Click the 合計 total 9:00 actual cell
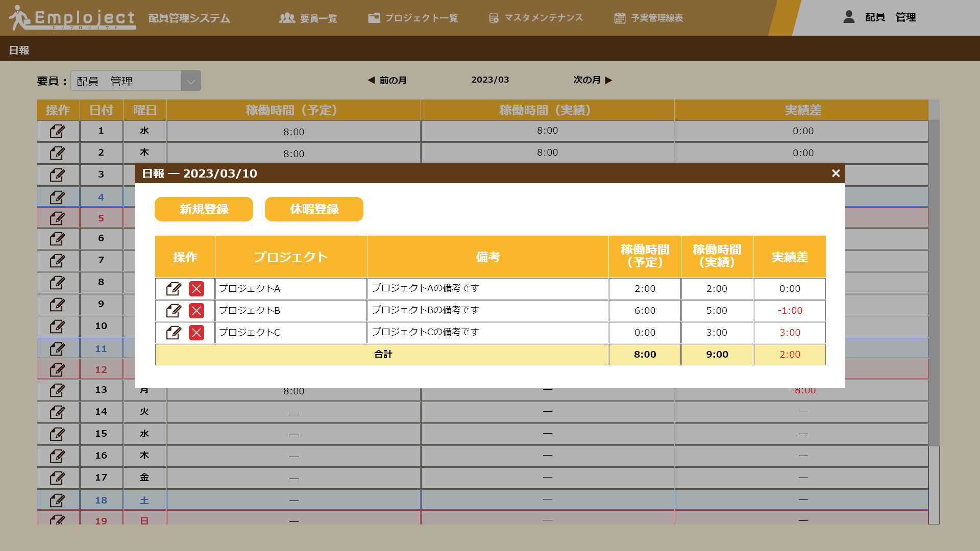The height and width of the screenshot is (551, 980). [x=717, y=355]
